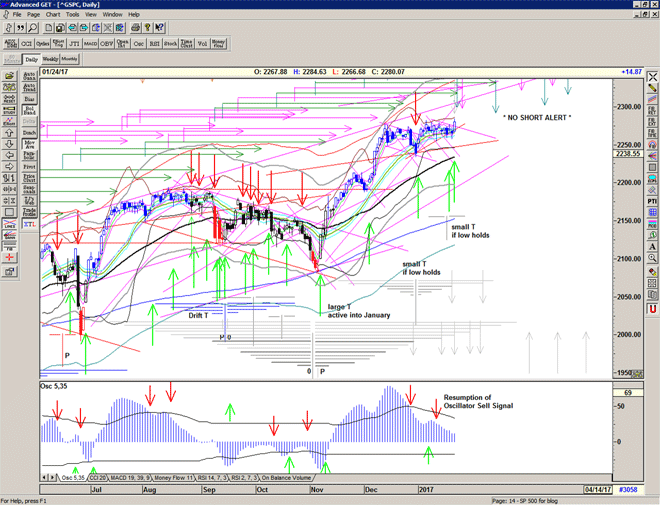The height and width of the screenshot is (505, 660).
Task: Switch to the Monthly timeframe
Action: click(70, 60)
